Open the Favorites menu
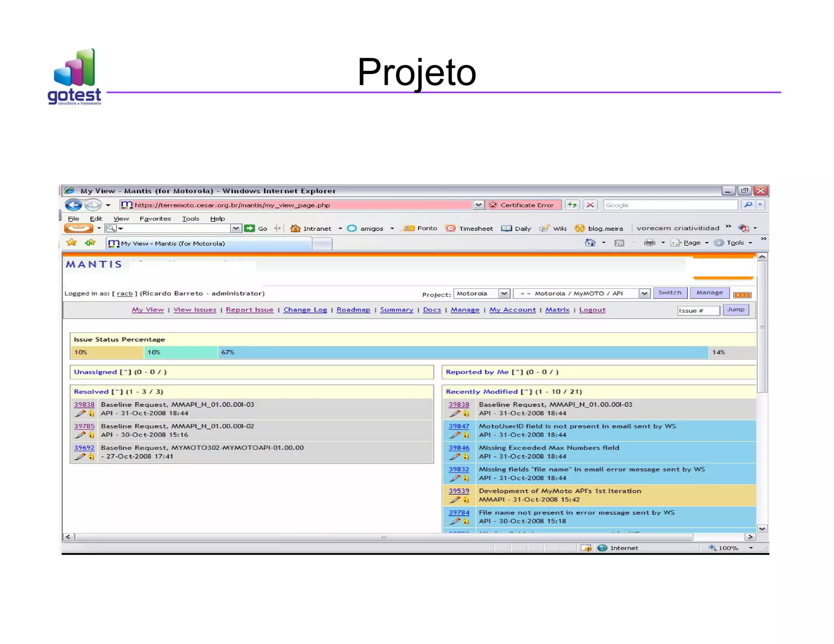Screen dimensions: 834x644 [x=155, y=219]
